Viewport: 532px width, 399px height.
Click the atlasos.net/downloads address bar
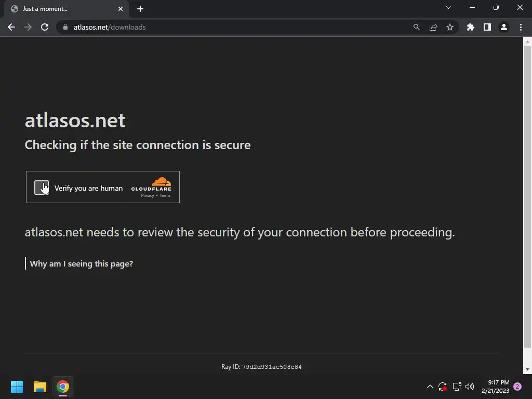[x=234, y=27]
